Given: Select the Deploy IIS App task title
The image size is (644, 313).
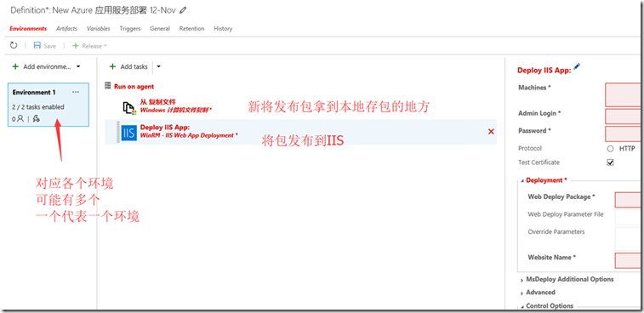Looking at the screenshot, I should (165, 127).
